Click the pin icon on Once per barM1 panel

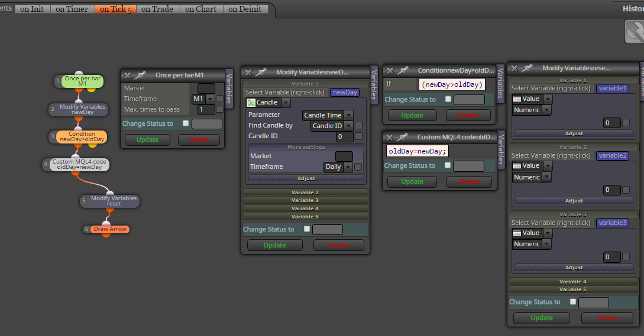point(141,75)
